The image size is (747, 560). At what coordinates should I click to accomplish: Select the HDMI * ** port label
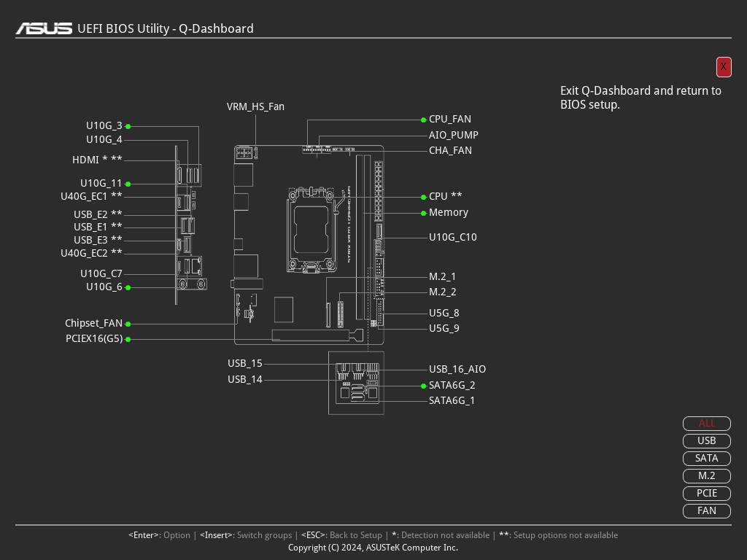pos(97,160)
